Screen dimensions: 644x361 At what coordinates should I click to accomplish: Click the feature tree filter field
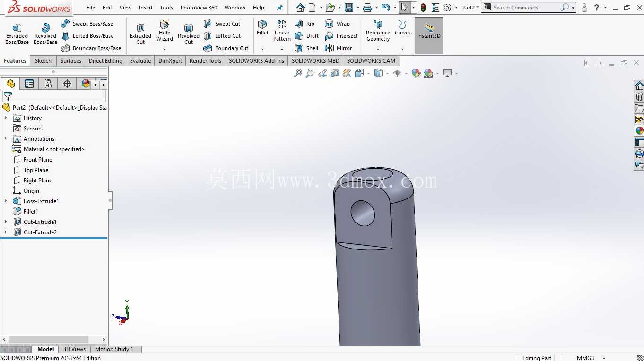(x=59, y=96)
